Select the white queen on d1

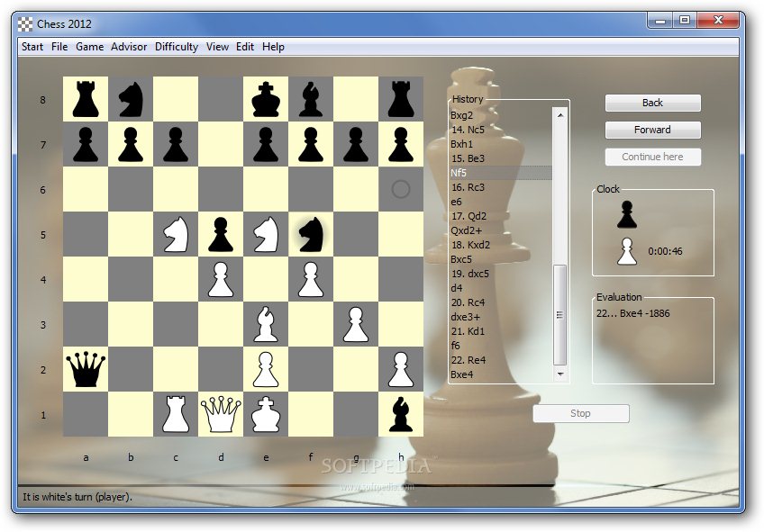221,414
